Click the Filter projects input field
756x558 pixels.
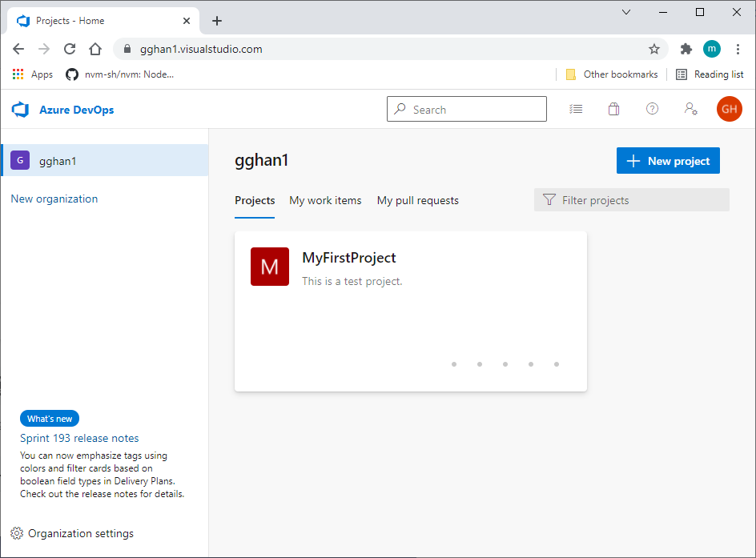coord(641,200)
